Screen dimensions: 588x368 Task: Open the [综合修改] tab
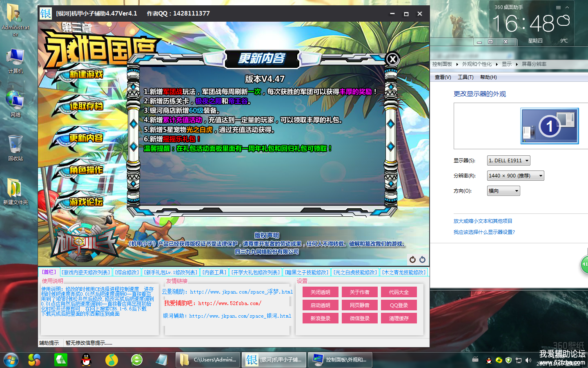pos(127,272)
